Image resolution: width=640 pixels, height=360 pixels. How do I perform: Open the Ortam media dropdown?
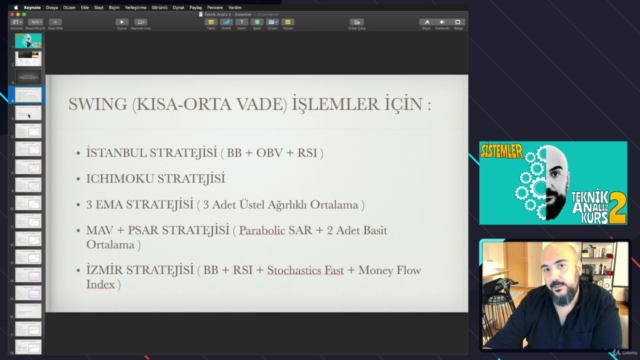[x=272, y=22]
